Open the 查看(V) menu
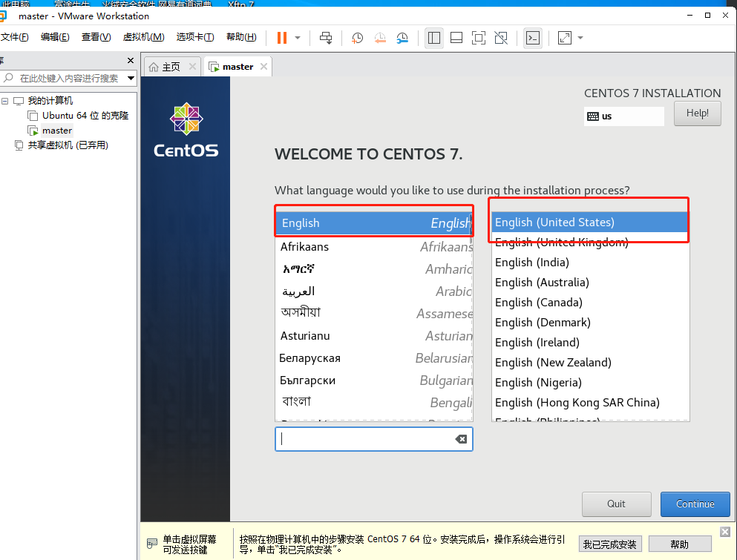This screenshot has height=560, width=737. (96, 37)
